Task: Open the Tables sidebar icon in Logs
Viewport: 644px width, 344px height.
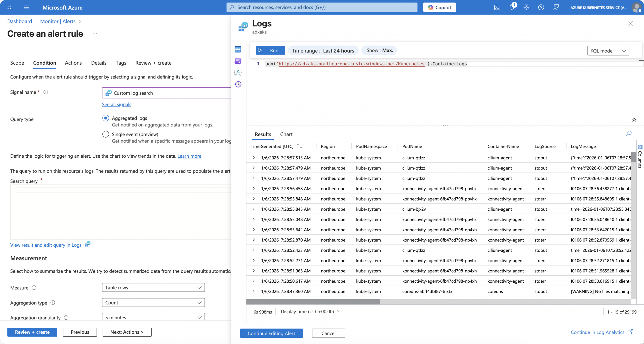Action: pos(238,49)
